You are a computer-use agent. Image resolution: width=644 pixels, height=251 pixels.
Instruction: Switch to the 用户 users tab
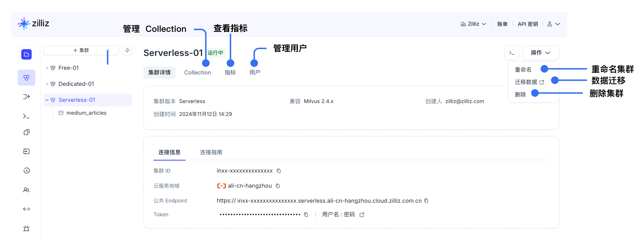coord(255,73)
